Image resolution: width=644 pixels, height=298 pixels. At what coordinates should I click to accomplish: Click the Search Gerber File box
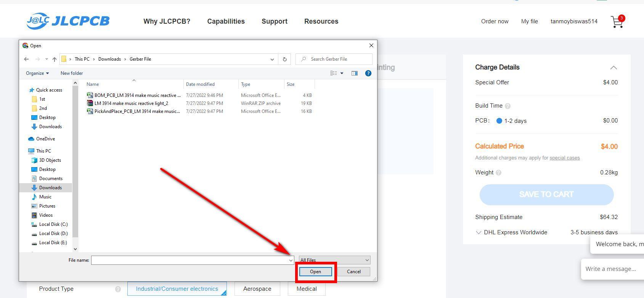click(334, 59)
